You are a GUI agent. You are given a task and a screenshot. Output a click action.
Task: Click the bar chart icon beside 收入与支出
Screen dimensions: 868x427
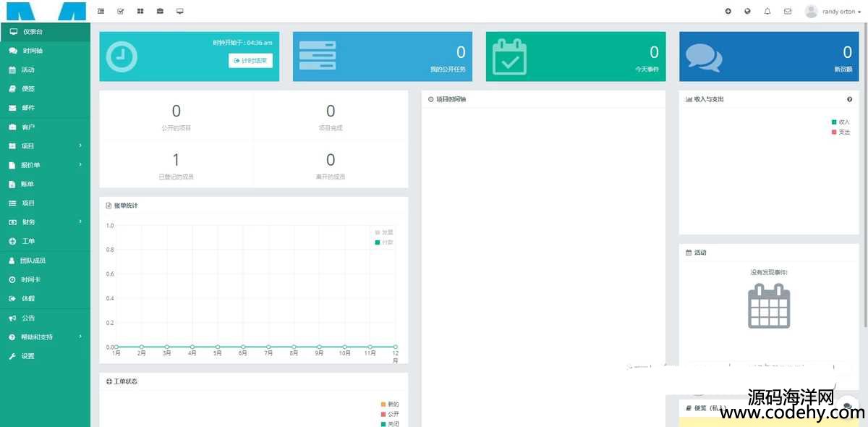[689, 99]
